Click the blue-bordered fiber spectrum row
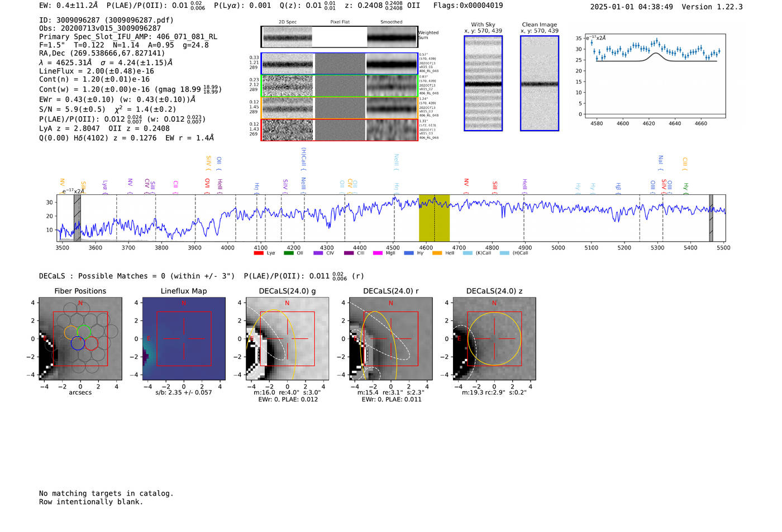The width and height of the screenshot is (782, 532). pos(339,64)
